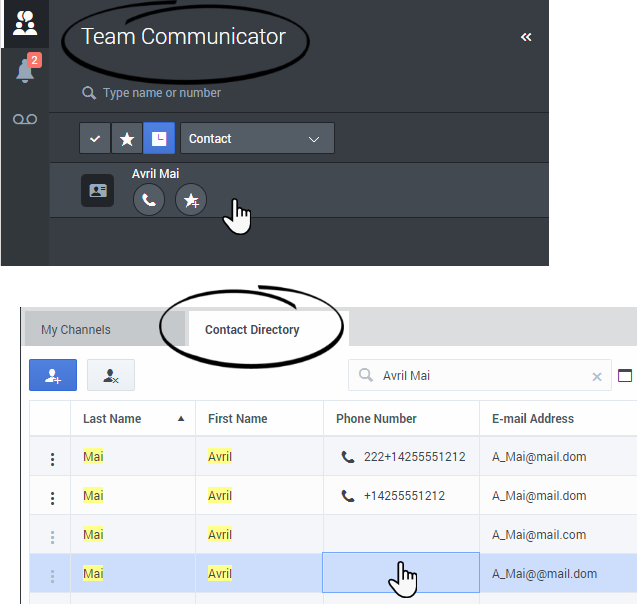Click Mai last name in 222+14255551212 row
This screenshot has width=637, height=604.
click(93, 457)
